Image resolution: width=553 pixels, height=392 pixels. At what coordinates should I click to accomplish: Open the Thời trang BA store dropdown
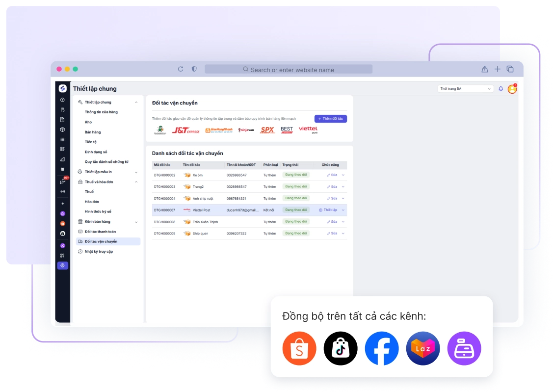click(465, 89)
